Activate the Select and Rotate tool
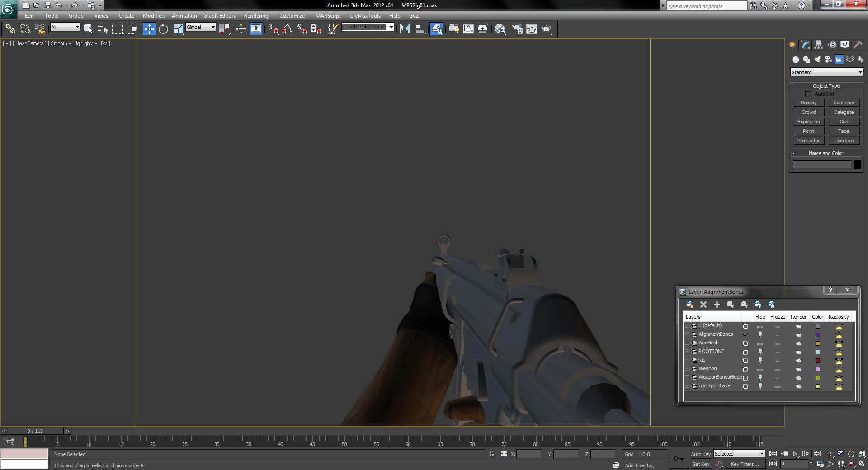The width and height of the screenshot is (868, 470). pyautogui.click(x=163, y=29)
